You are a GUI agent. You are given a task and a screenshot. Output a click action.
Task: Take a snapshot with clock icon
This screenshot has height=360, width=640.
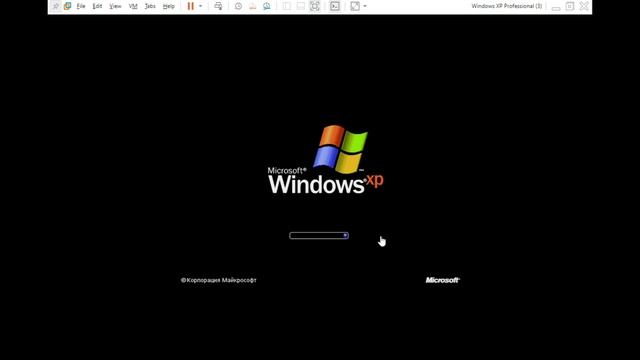[x=238, y=6]
